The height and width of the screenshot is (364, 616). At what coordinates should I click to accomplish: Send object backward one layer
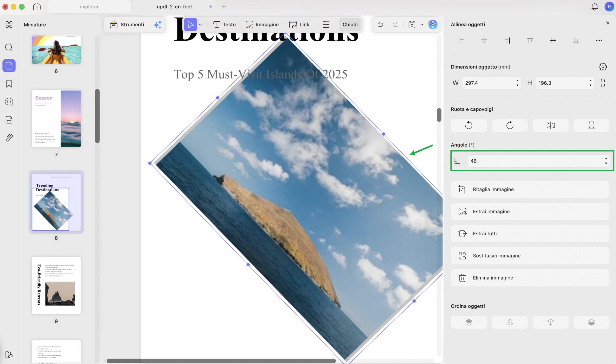click(551, 322)
